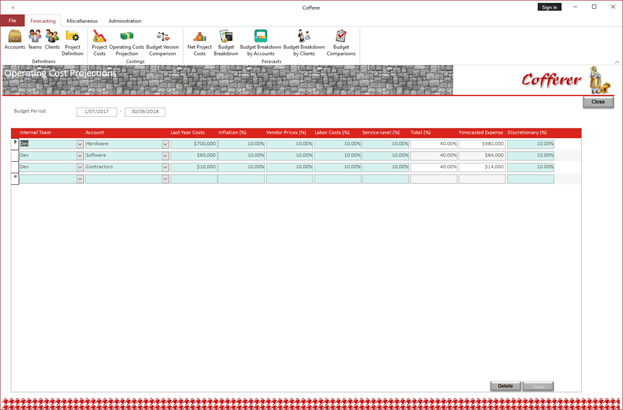
Task: Click Total 40.00% in Contractors row
Action: click(434, 167)
